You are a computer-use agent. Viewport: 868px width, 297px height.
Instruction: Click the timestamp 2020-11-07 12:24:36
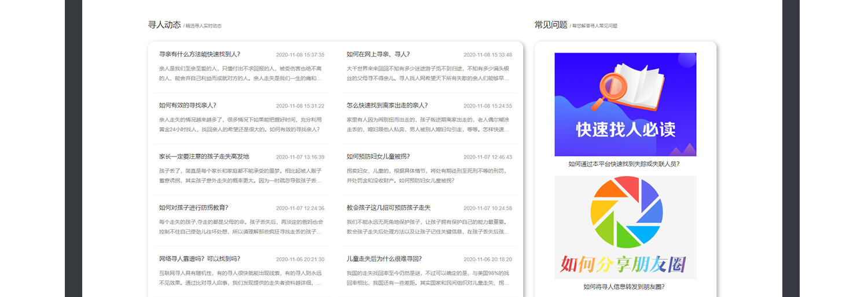pyautogui.click(x=300, y=208)
